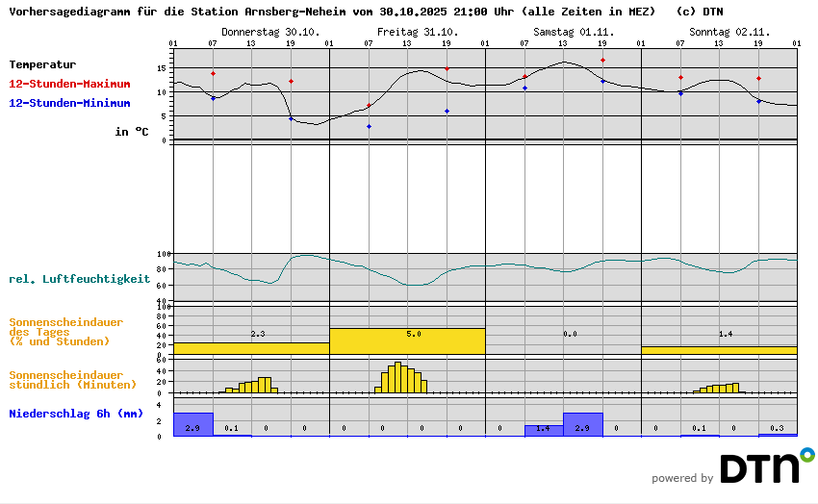Click Friday's 5.0 hours sunshine bar
818x504 pixels.
click(407, 341)
